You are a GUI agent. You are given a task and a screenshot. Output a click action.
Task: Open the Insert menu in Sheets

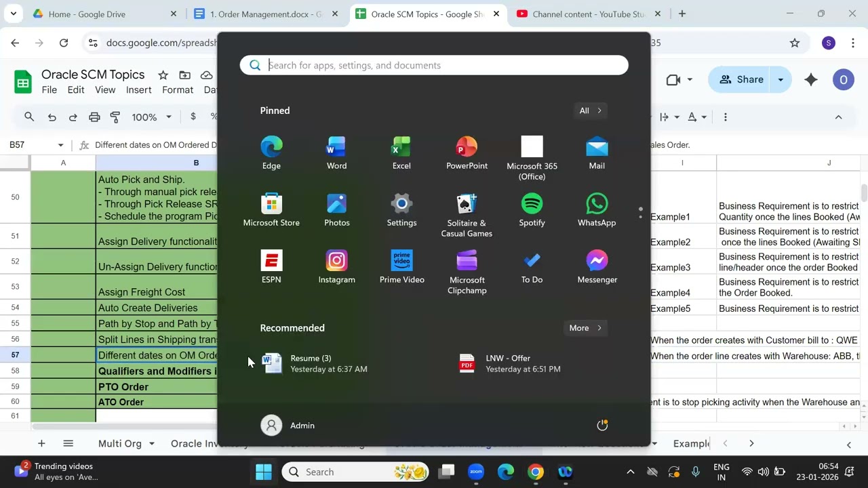click(x=138, y=90)
